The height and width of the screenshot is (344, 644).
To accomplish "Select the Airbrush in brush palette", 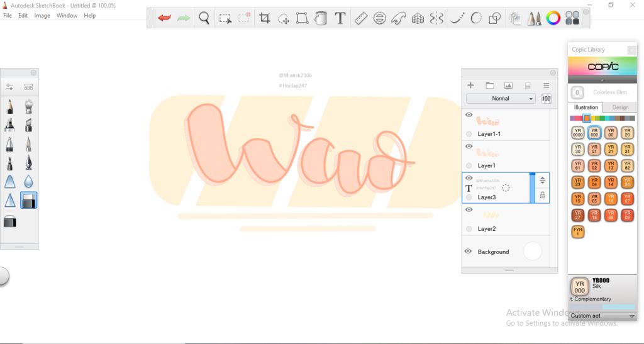I will [x=28, y=106].
